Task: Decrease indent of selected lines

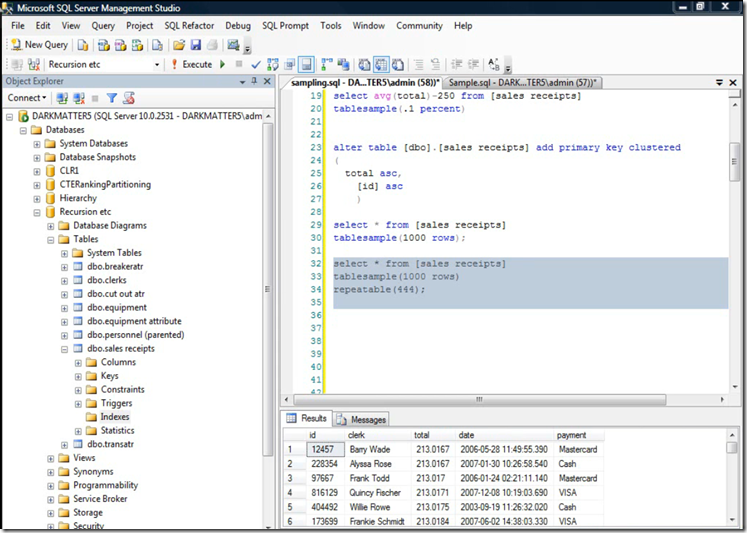Action: (456, 64)
